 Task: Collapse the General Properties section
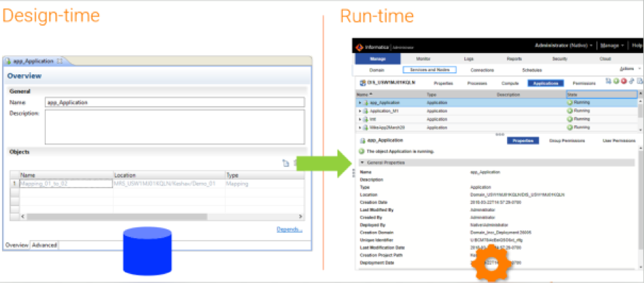[363, 163]
